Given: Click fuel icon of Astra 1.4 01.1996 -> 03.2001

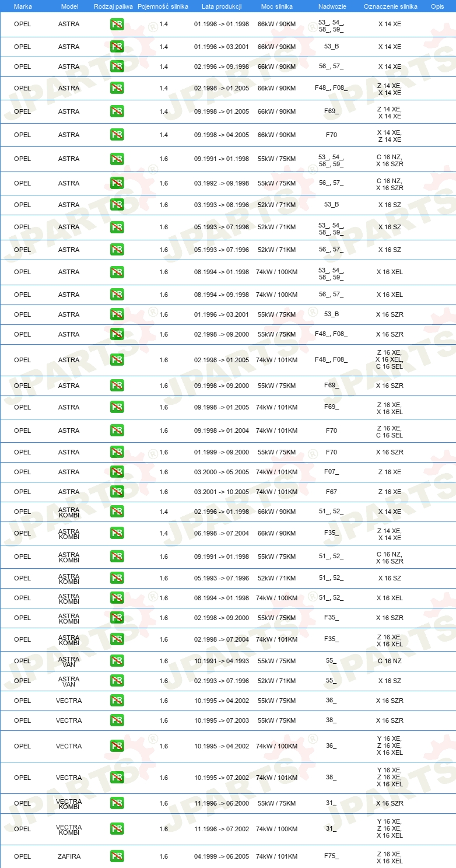Looking at the screenshot, I should (117, 47).
